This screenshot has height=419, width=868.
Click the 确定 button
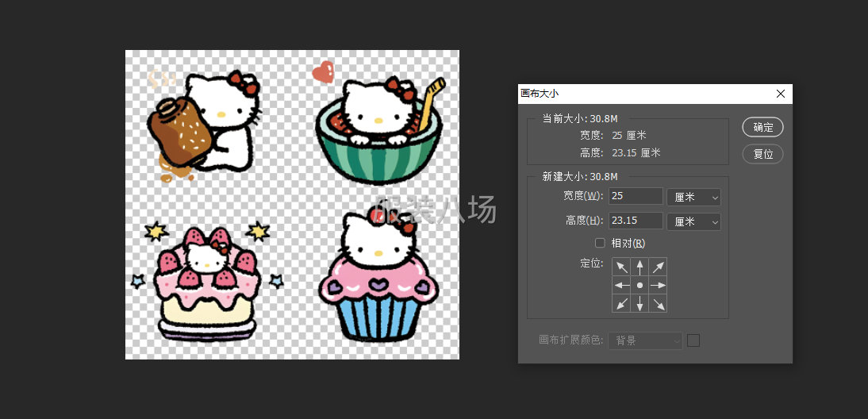pyautogui.click(x=762, y=127)
